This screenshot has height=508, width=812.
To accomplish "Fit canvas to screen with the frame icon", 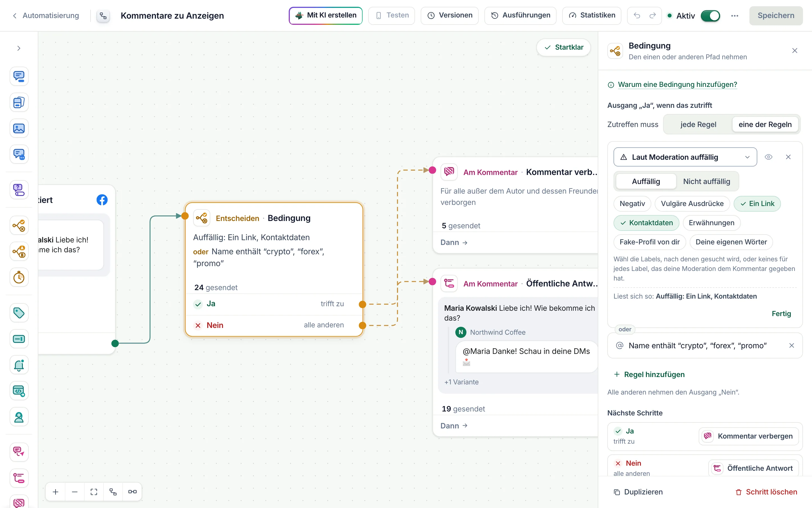I will point(94,492).
